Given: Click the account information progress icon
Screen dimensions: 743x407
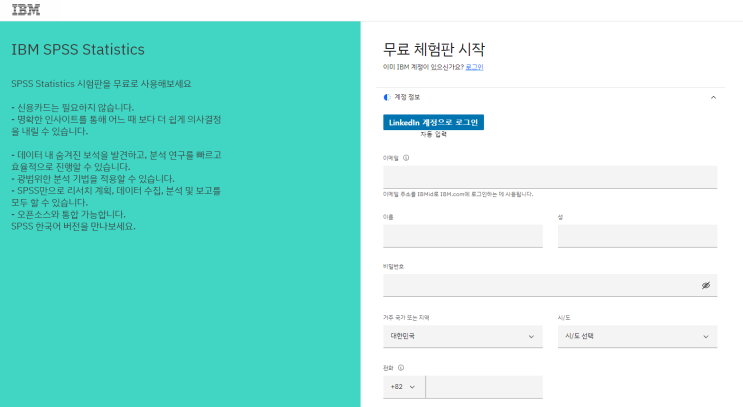Looking at the screenshot, I should (x=387, y=97).
